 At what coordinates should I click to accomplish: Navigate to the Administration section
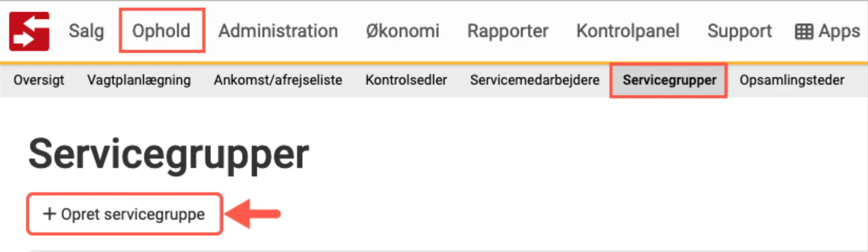tap(278, 31)
